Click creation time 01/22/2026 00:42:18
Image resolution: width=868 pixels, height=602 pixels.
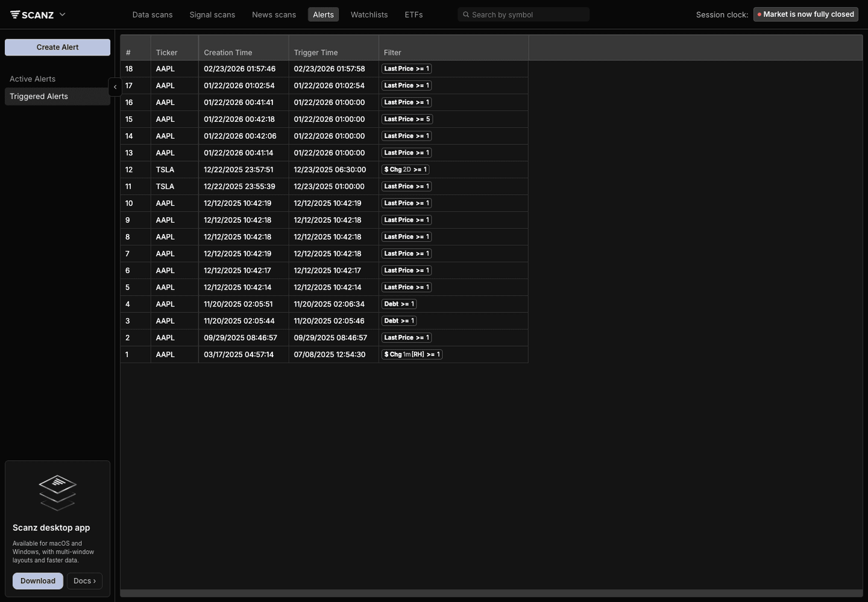pos(239,119)
